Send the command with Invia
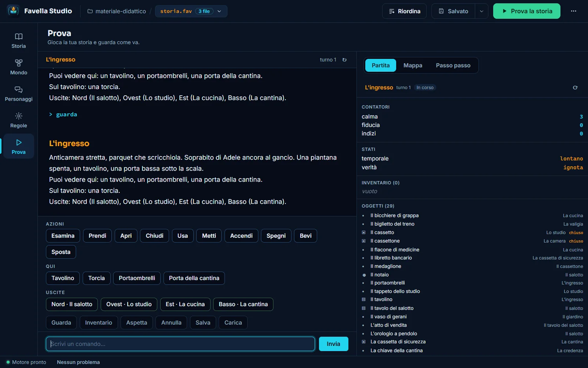 point(333,344)
